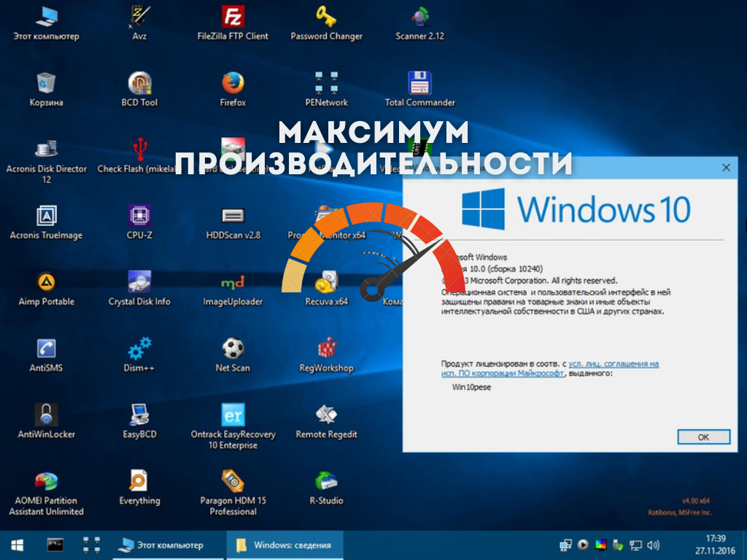Open Total Commander icon
Screen dimensions: 747x560
pos(419,90)
